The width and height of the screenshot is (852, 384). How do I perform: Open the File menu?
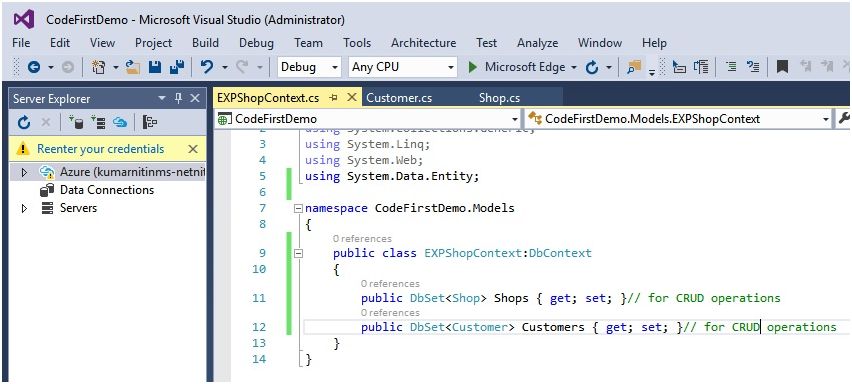[21, 43]
